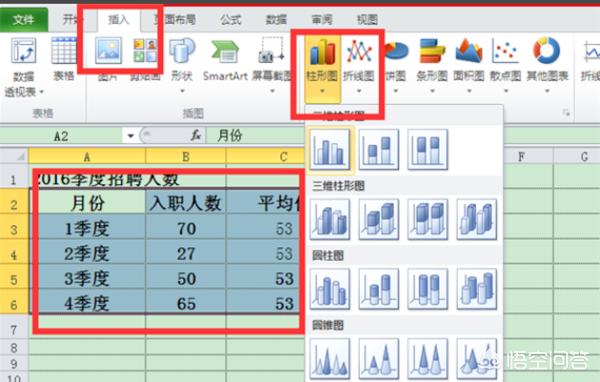Expand the 柱形图 dropdown arrow
Screen dimensions: 600x382
click(x=322, y=91)
